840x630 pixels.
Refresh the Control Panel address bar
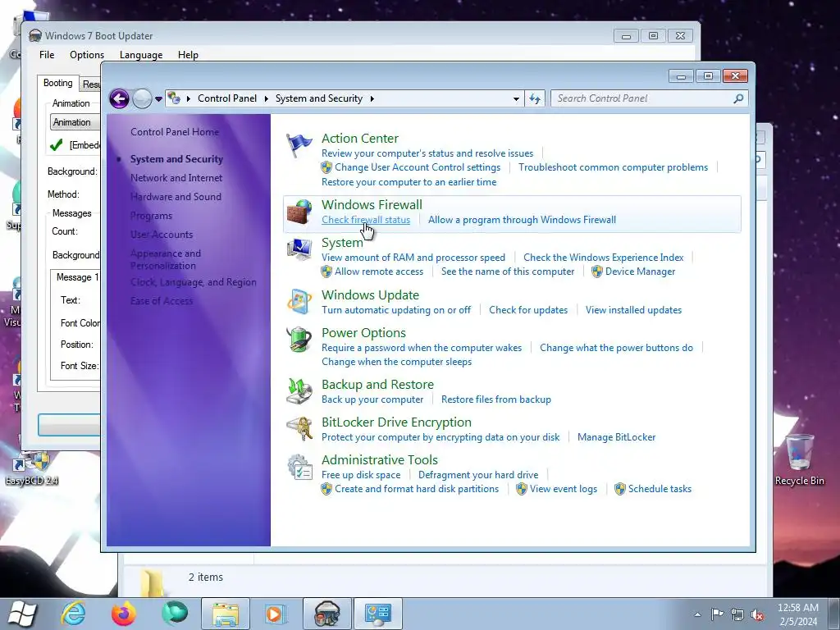[x=535, y=98]
